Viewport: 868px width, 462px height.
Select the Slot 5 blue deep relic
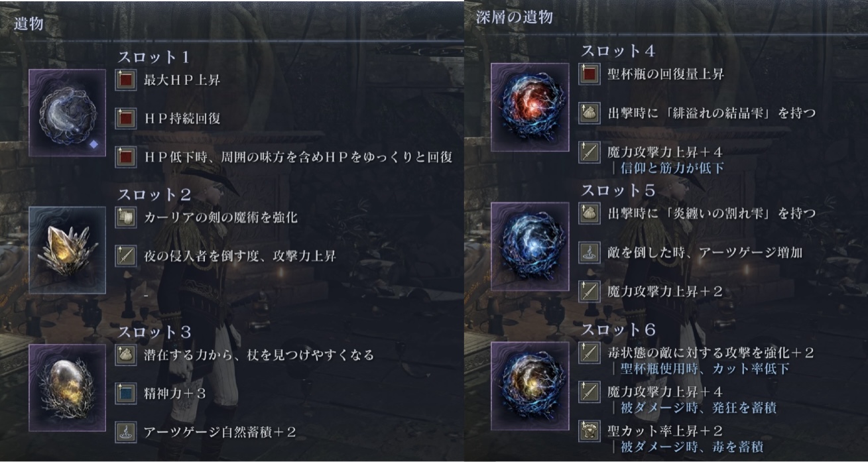click(530, 247)
